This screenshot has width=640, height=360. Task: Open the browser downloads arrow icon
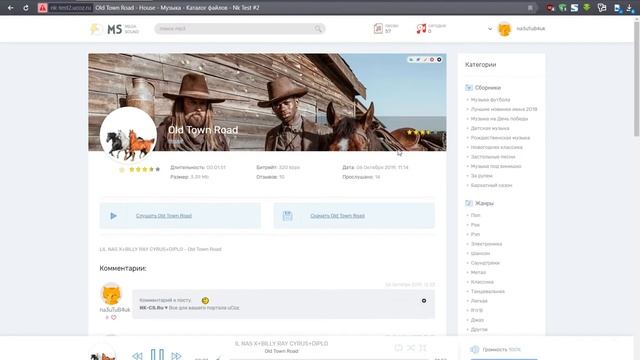pyautogui.click(x=629, y=8)
